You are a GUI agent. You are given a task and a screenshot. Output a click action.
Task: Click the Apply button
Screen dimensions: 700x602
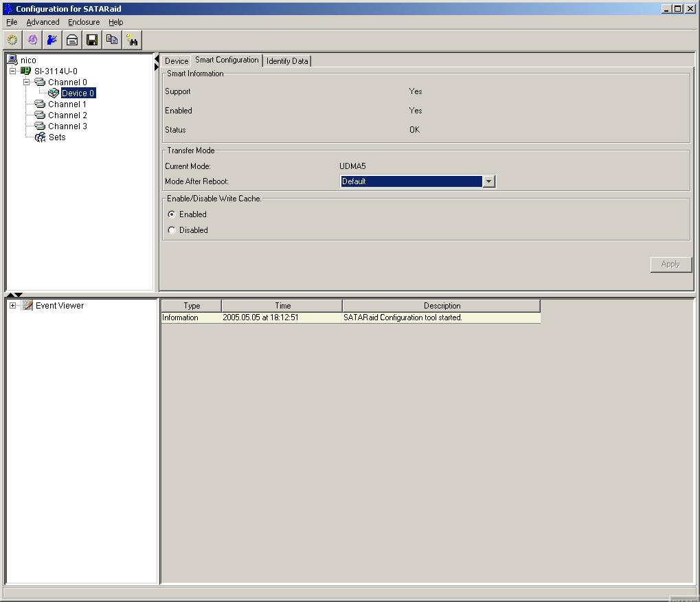pyautogui.click(x=670, y=264)
